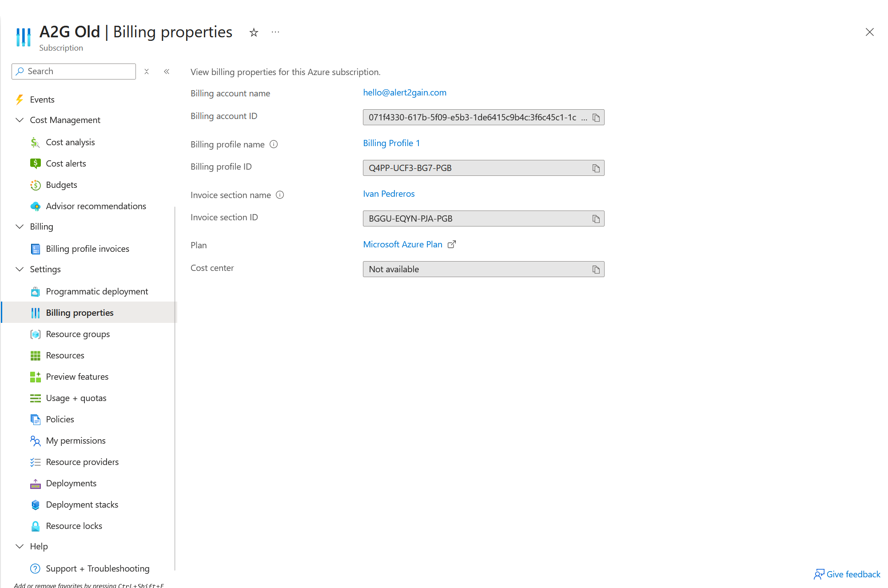Open the Ivan Pedreros invoice section link
The height and width of the screenshot is (588, 888).
[389, 194]
